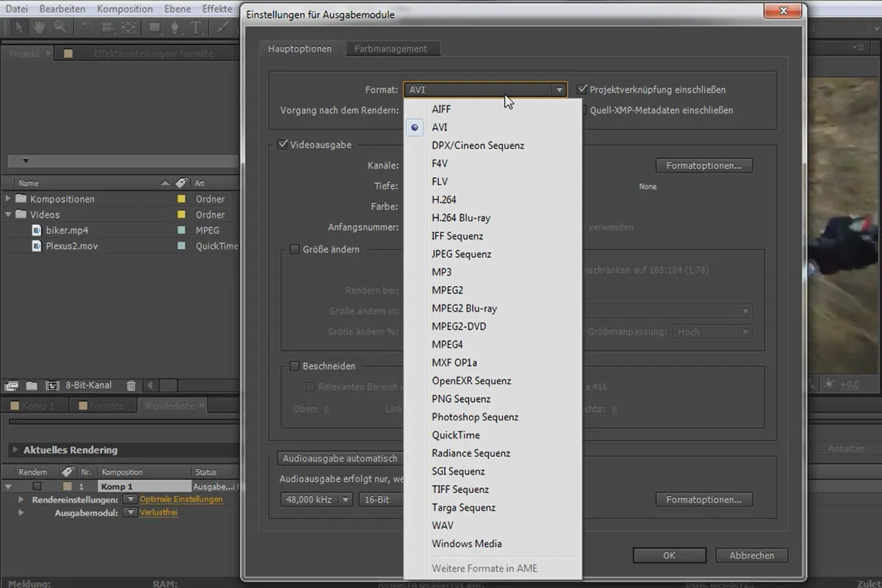Select the Pen tool
The height and width of the screenshot is (588, 882).
176,28
